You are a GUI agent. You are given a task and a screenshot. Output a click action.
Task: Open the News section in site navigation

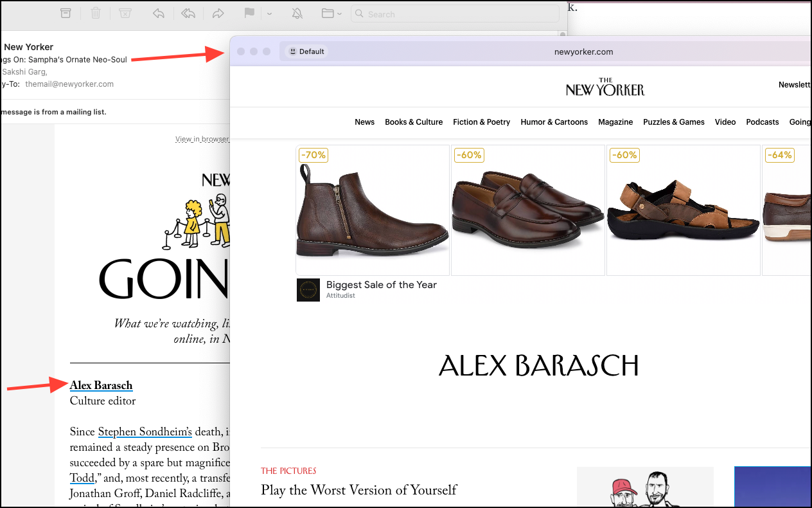click(364, 122)
